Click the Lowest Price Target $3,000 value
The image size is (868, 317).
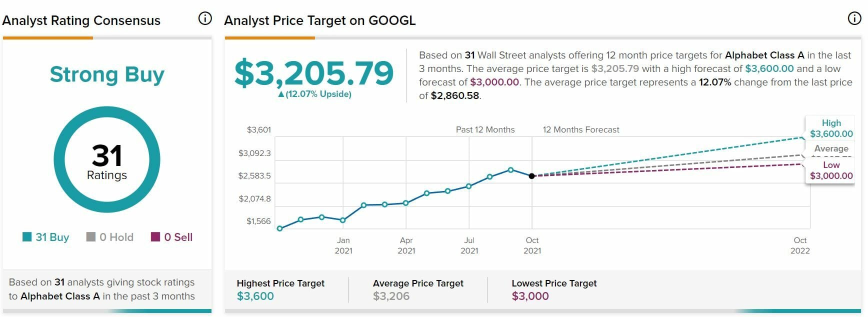point(530,296)
